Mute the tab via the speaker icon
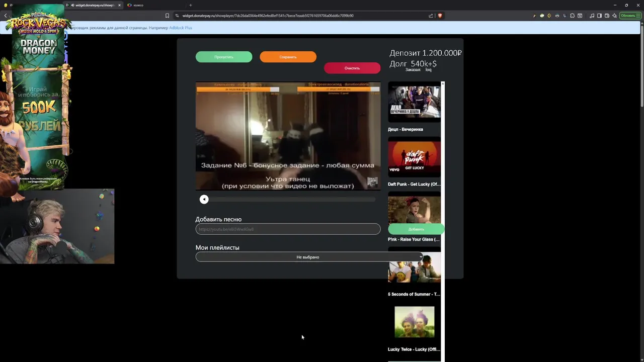The height and width of the screenshot is (362, 644). coord(72,5)
